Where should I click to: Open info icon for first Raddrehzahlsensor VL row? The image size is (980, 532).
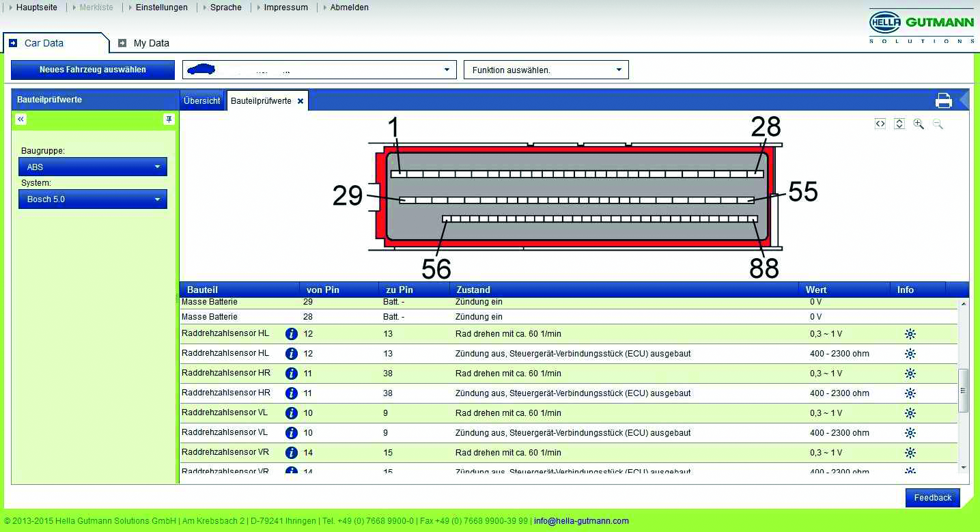291,413
